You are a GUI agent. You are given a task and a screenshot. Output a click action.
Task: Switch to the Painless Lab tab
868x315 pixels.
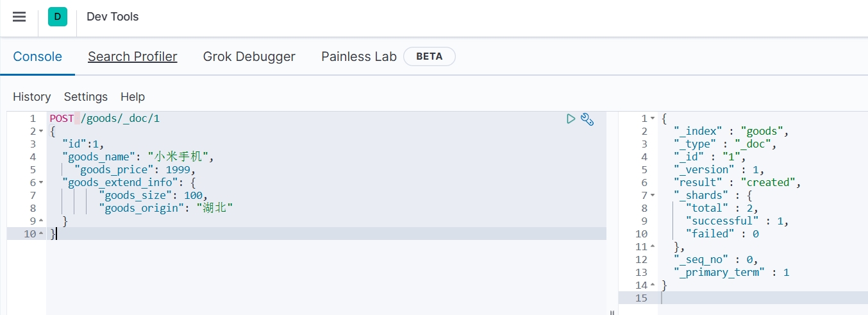tap(358, 56)
